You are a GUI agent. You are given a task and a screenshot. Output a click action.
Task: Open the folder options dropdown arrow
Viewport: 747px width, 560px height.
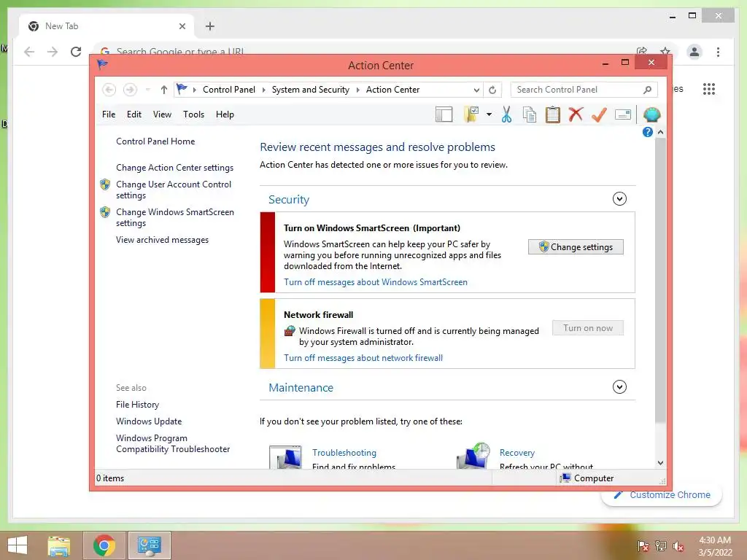[489, 114]
